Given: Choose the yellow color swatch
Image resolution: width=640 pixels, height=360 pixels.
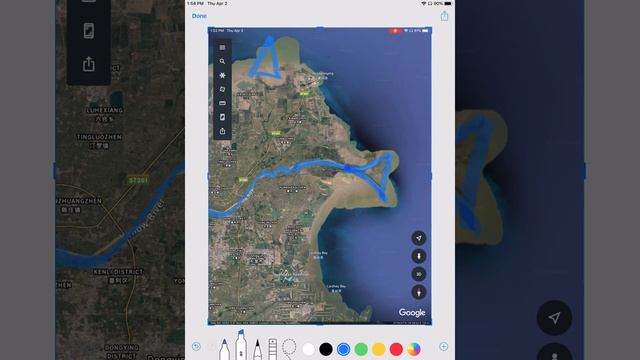Looking at the screenshot, I should pyautogui.click(x=379, y=349).
